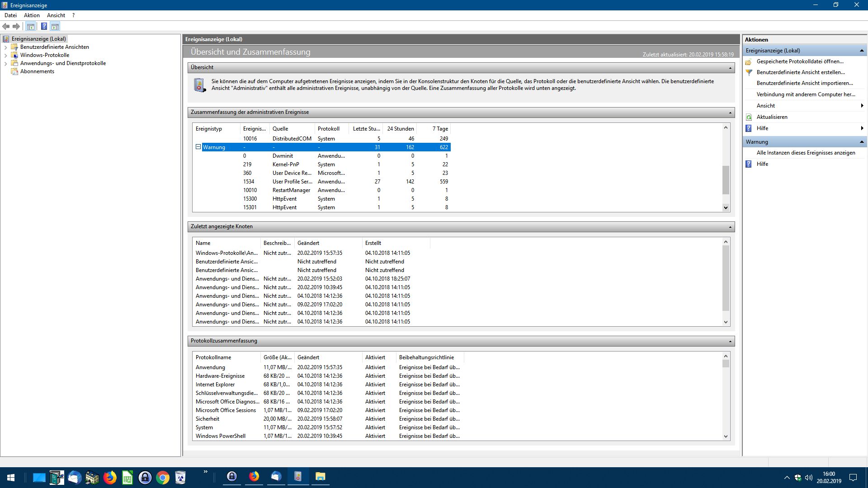The width and height of the screenshot is (868, 488).
Task: Open the ? help menu
Action: pos(73,15)
